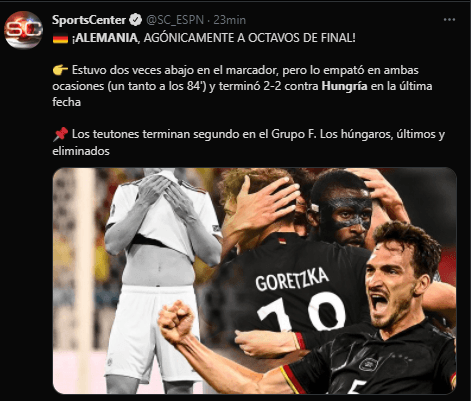Open the @SC_ESPN handle link
The width and height of the screenshot is (471, 401).
[175, 20]
